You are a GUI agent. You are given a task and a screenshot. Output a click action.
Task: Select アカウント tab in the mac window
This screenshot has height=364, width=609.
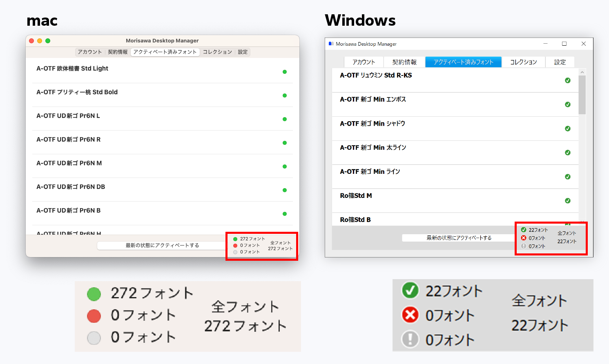coord(90,52)
